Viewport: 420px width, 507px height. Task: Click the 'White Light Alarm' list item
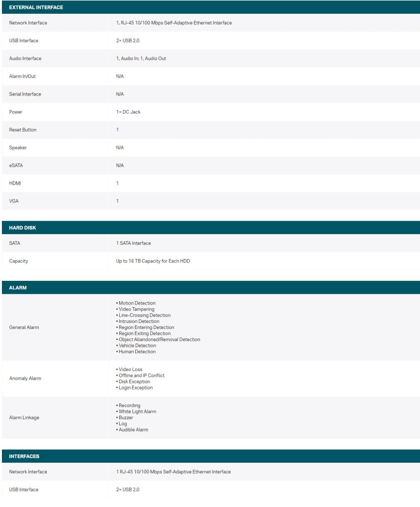[137, 411]
